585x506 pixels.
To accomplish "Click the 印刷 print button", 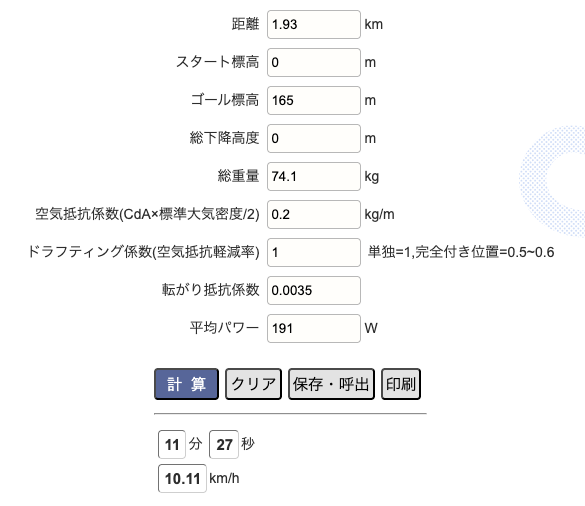I will pos(401,384).
